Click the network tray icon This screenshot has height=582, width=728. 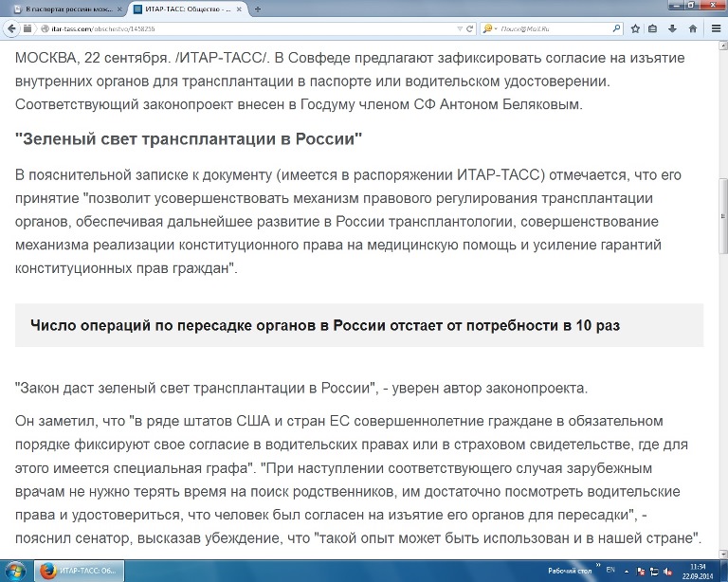(655, 572)
